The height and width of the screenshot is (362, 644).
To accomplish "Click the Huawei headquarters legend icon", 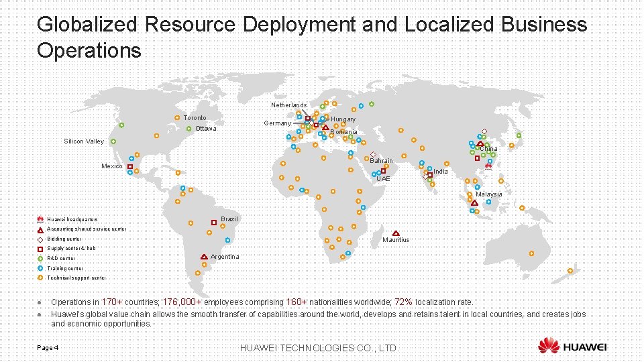I will tap(40, 220).
